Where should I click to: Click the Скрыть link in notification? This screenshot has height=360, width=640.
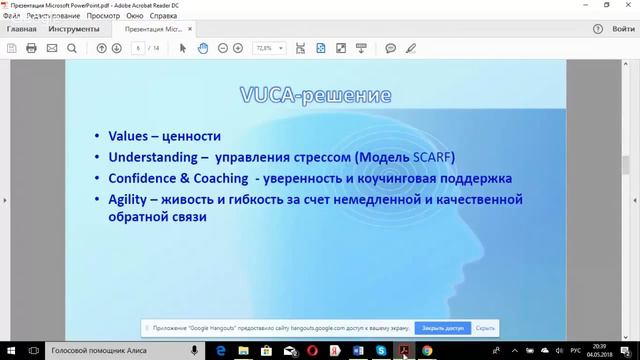click(x=485, y=328)
